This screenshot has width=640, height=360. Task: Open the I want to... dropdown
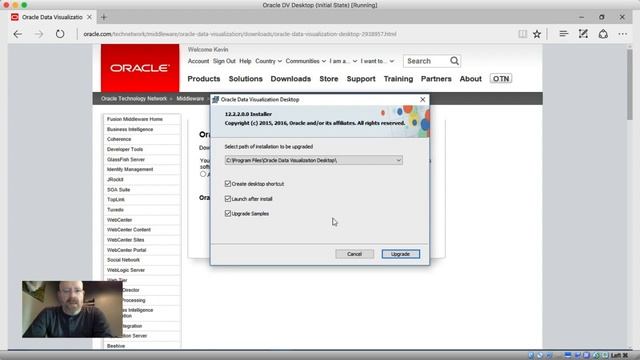(377, 61)
